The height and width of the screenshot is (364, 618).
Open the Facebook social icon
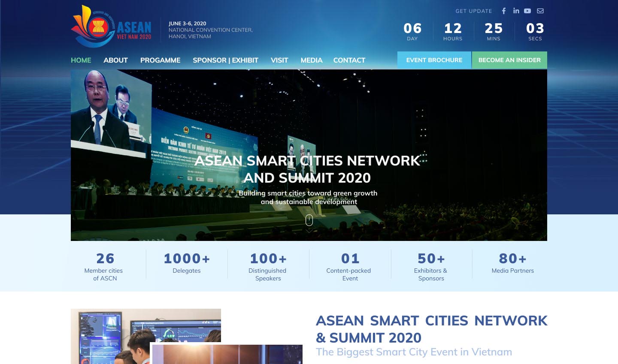coord(504,11)
